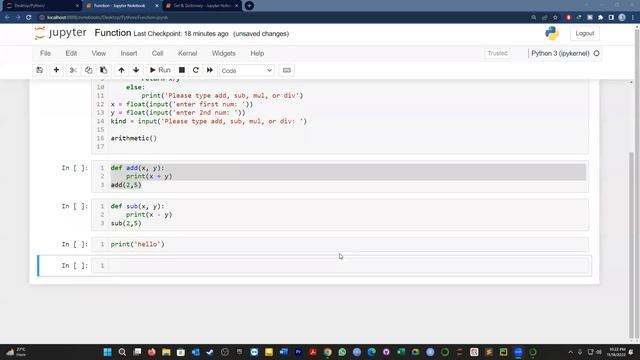Insert a cell below with plus icon
The image size is (640, 360).
(56, 70)
